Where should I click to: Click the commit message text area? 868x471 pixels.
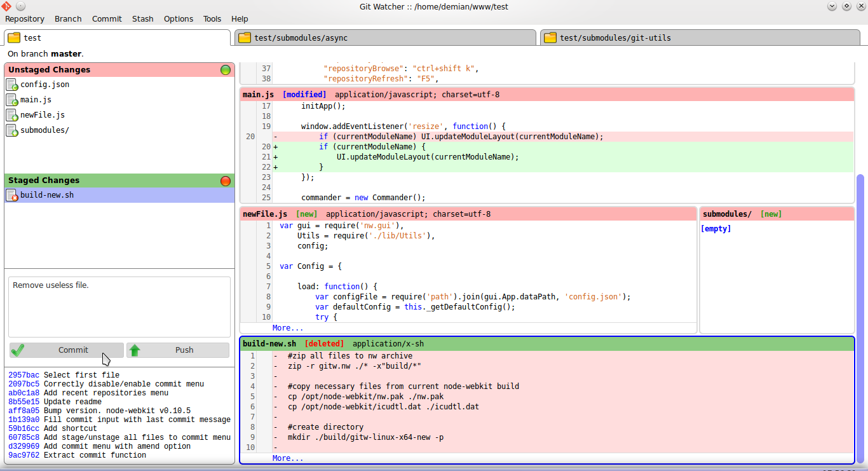click(119, 306)
